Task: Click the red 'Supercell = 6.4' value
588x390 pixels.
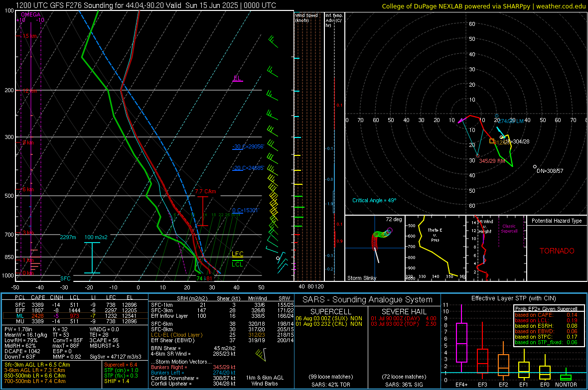Action: click(121, 365)
